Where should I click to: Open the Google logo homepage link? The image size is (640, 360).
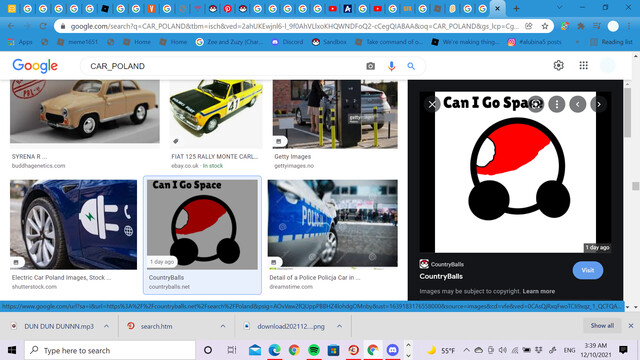coord(35,66)
